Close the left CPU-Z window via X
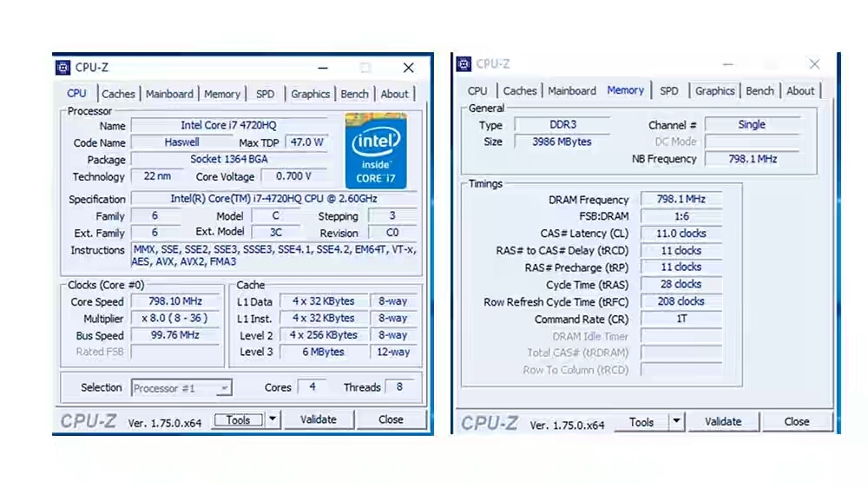868x488 pixels. point(409,68)
